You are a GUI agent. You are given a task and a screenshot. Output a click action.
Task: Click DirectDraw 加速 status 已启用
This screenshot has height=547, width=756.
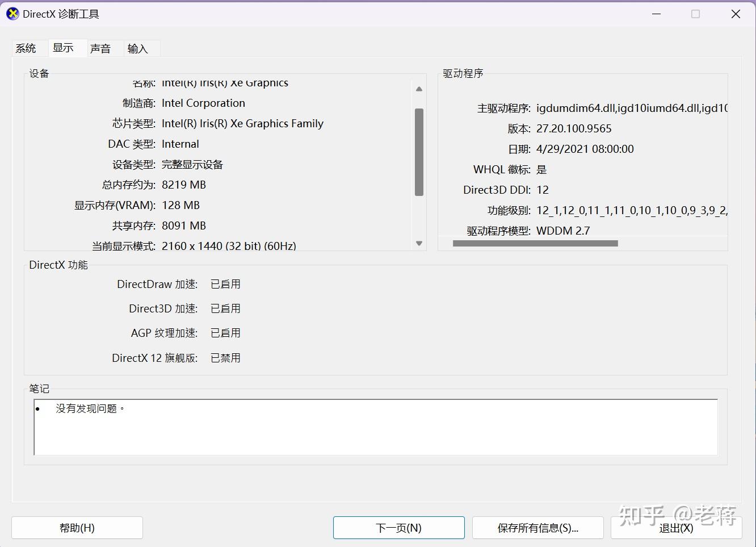tap(225, 284)
